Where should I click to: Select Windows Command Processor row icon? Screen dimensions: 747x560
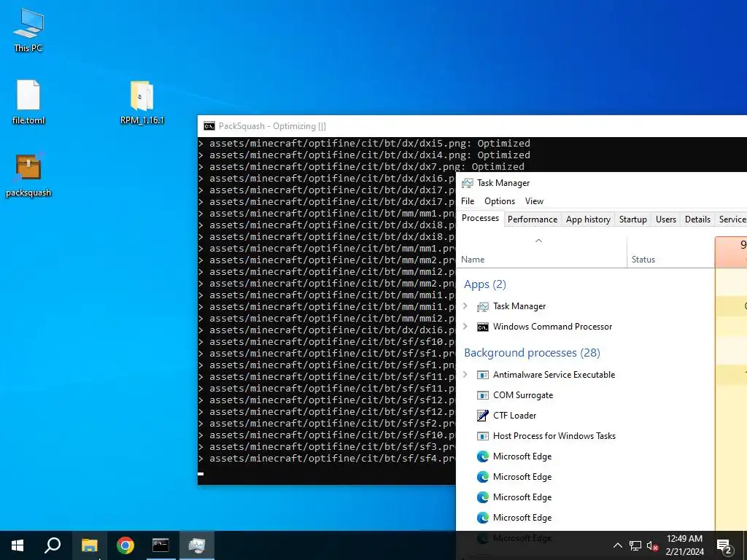point(483,327)
